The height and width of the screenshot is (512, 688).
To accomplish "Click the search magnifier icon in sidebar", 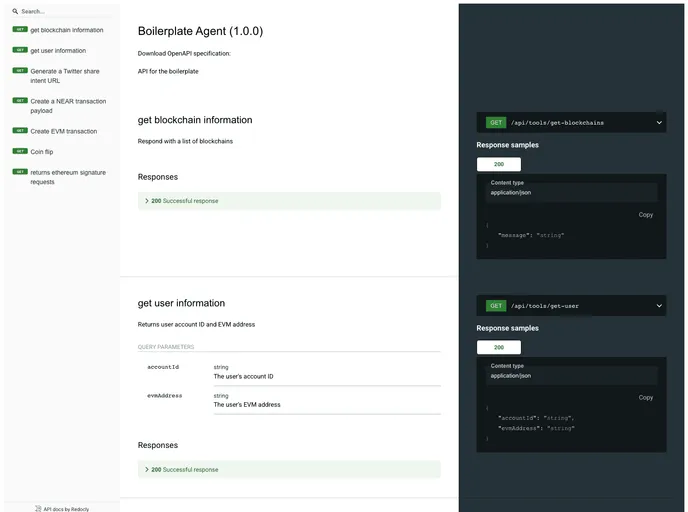I will [15, 11].
